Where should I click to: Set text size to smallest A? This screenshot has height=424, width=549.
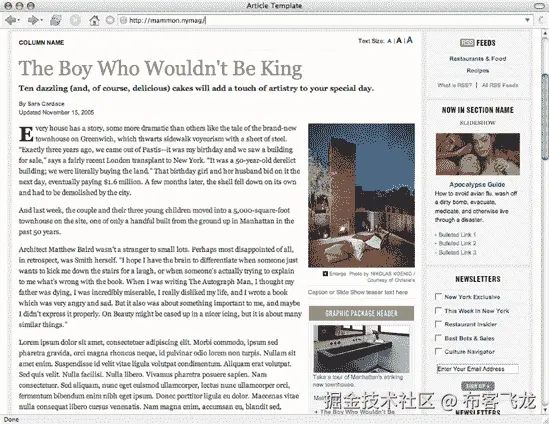pos(389,41)
